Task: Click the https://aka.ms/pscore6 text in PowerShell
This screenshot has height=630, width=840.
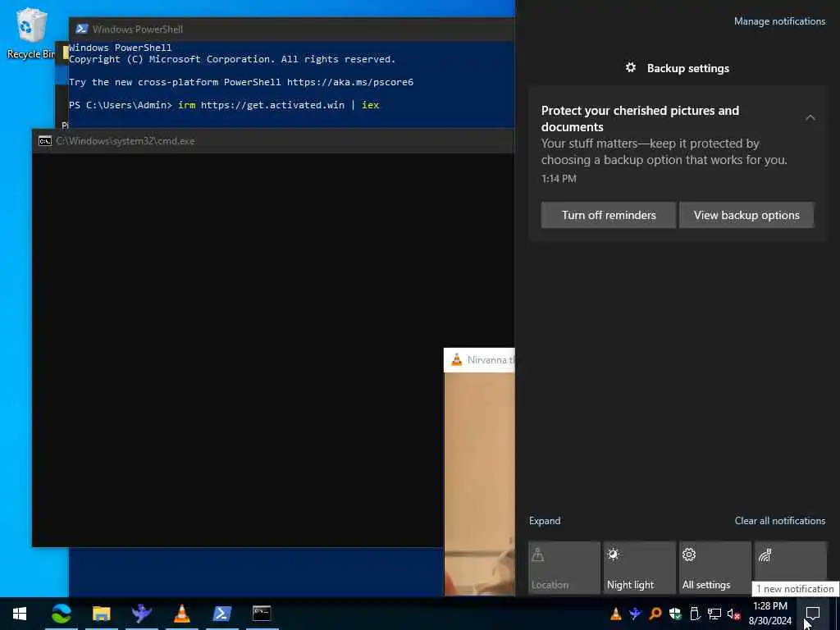Action: pyautogui.click(x=349, y=82)
